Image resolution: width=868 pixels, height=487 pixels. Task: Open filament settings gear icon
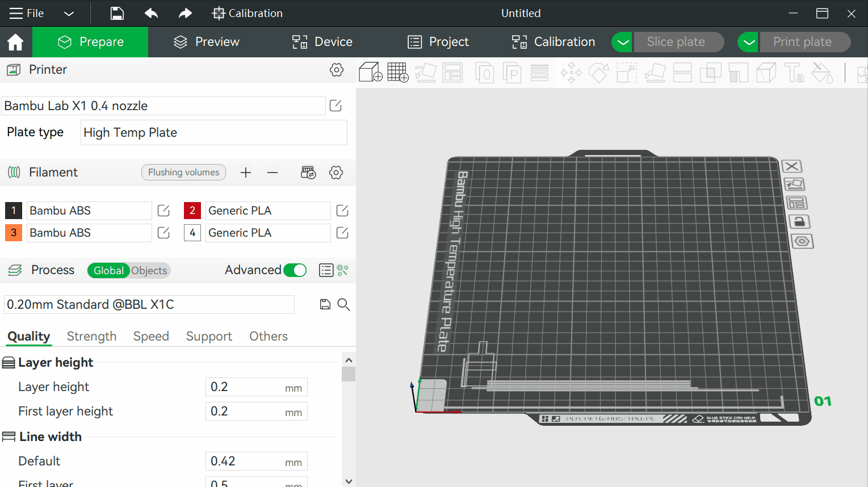pyautogui.click(x=336, y=173)
